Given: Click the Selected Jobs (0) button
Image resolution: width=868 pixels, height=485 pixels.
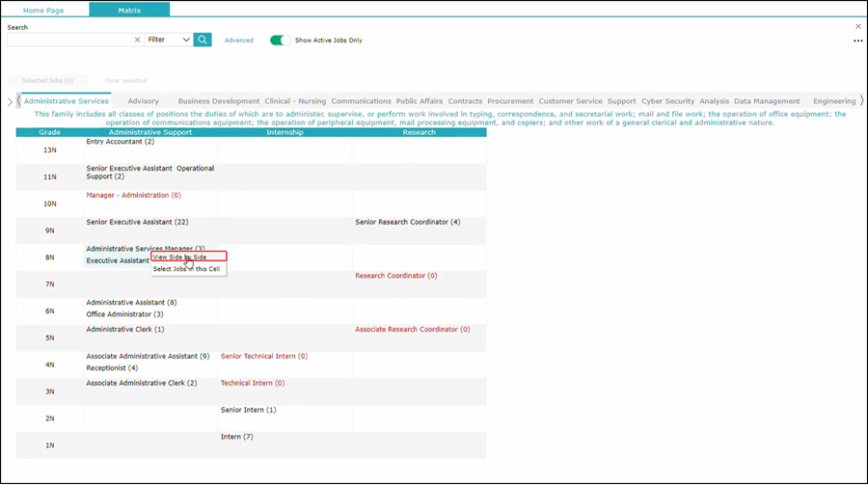Looking at the screenshot, I should coord(47,81).
